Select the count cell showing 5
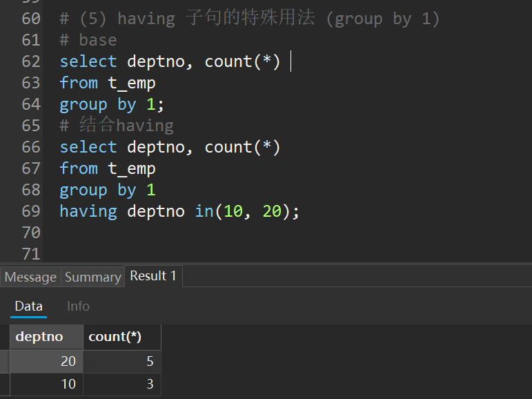The width and height of the screenshot is (532, 399). (x=122, y=361)
